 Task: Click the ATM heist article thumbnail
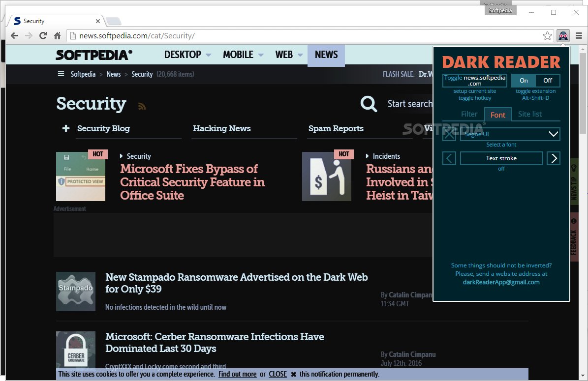tap(327, 176)
